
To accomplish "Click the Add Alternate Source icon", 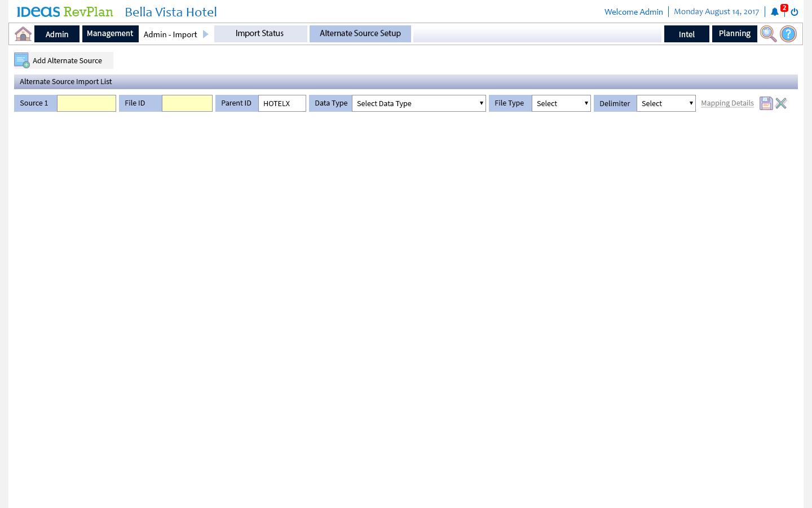I will tap(22, 60).
